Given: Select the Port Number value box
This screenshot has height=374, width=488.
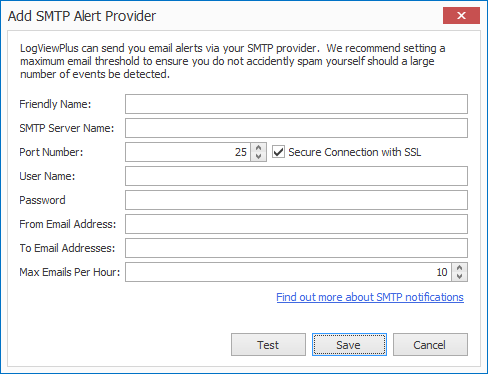Looking at the screenshot, I should pyautogui.click(x=188, y=152).
